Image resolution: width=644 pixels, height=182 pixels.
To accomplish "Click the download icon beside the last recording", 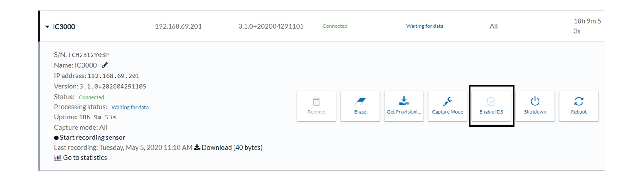I will (197, 147).
